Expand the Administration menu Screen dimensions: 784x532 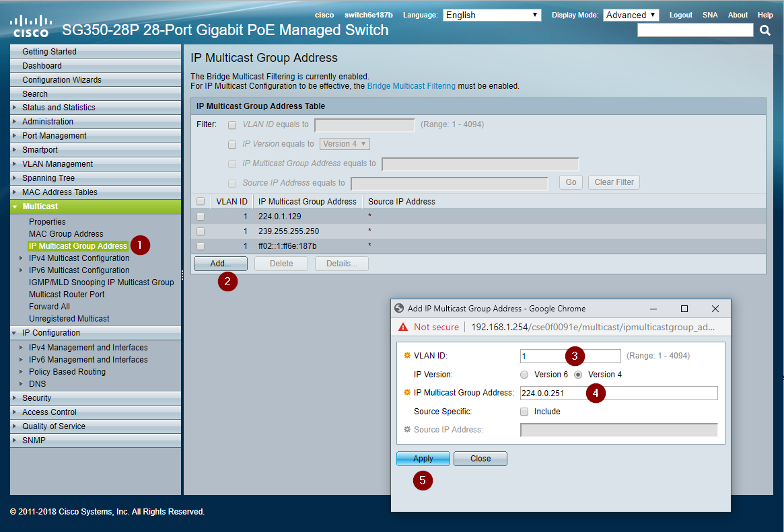point(96,121)
